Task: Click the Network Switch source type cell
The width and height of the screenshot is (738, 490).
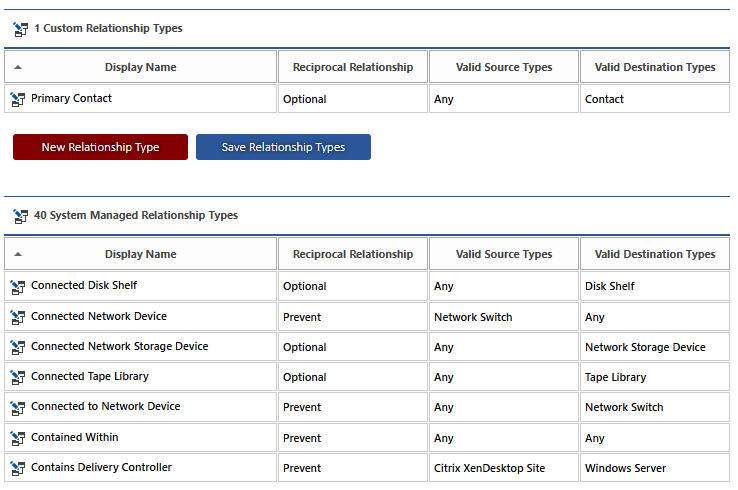Action: point(472,317)
